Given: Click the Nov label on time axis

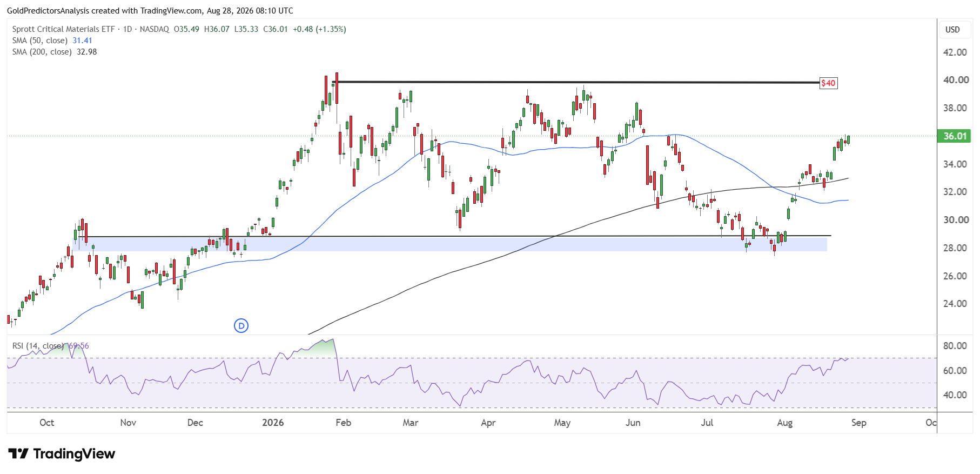Looking at the screenshot, I should 128,423.
